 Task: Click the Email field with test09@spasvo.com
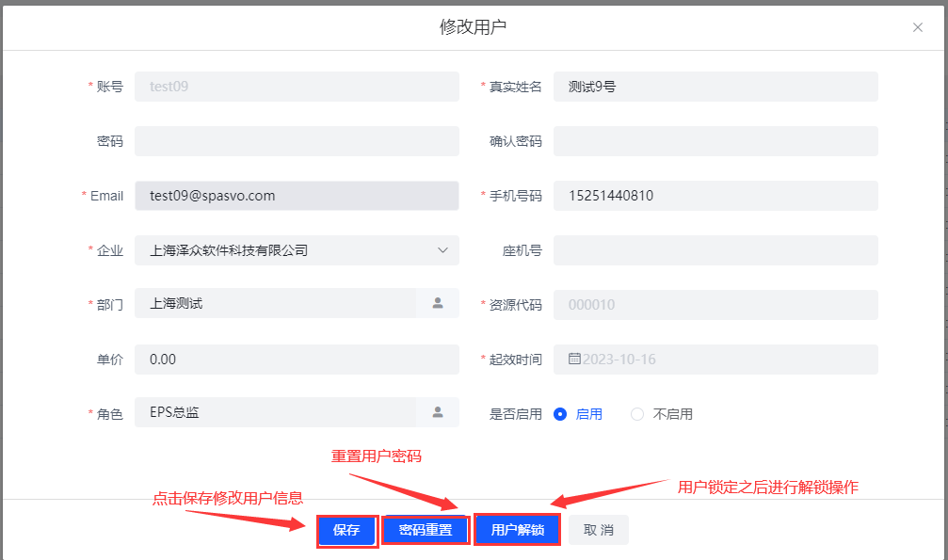297,196
